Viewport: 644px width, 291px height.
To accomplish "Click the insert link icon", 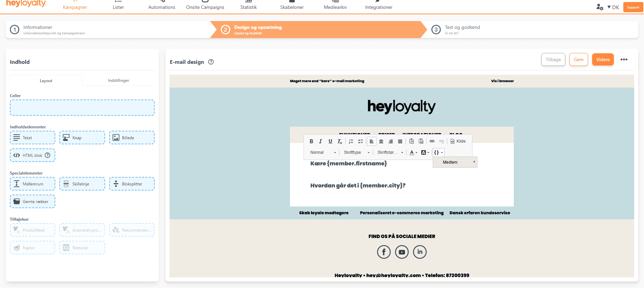I will point(432,141).
